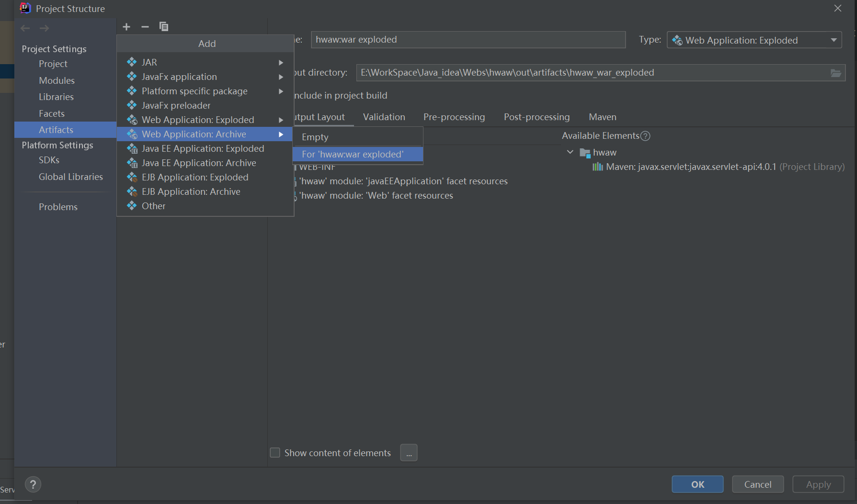
Task: Click the back navigation arrow
Action: tap(25, 28)
